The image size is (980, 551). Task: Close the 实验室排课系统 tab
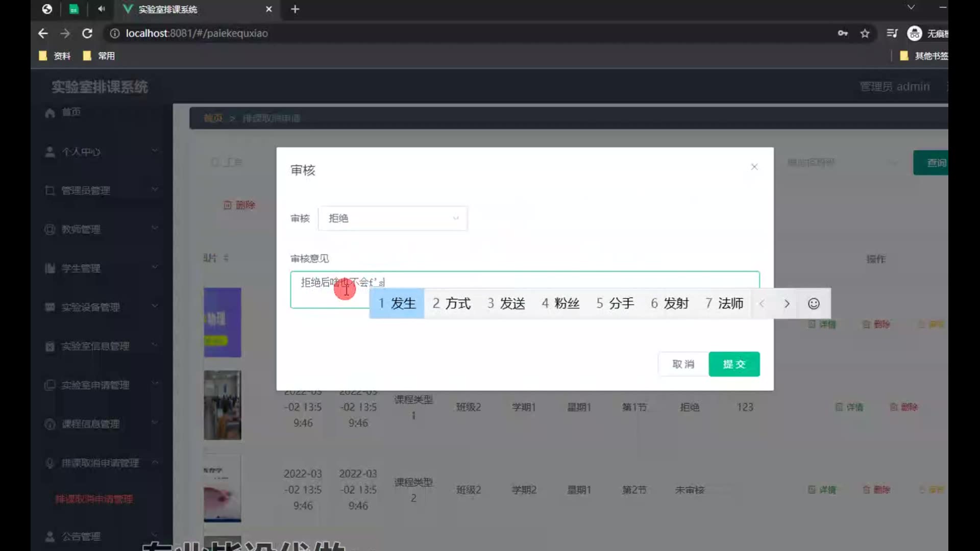(269, 9)
